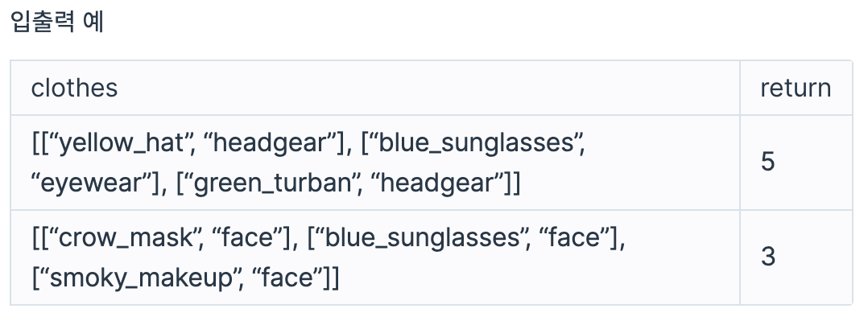Click the "입출력 예" section heading
The width and height of the screenshot is (868, 317).
coord(57,23)
